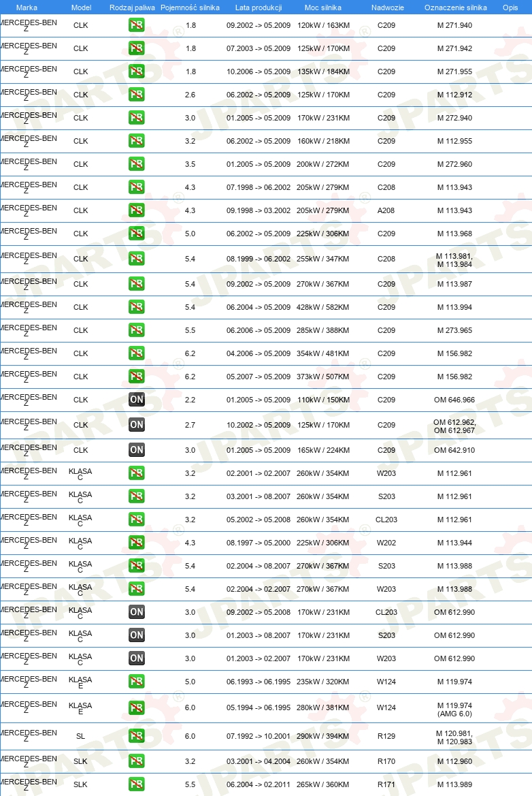Click the R170 body cell
Image resolution: width=532 pixels, height=796 pixels.
pyautogui.click(x=386, y=761)
